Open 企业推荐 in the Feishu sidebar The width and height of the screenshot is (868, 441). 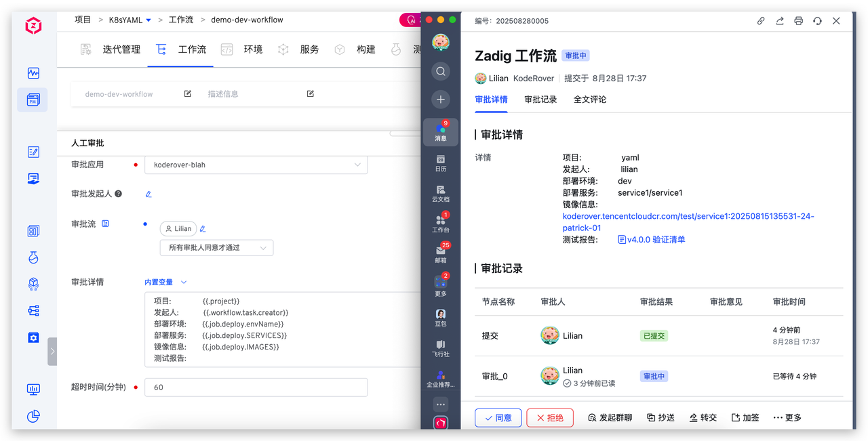(x=441, y=379)
